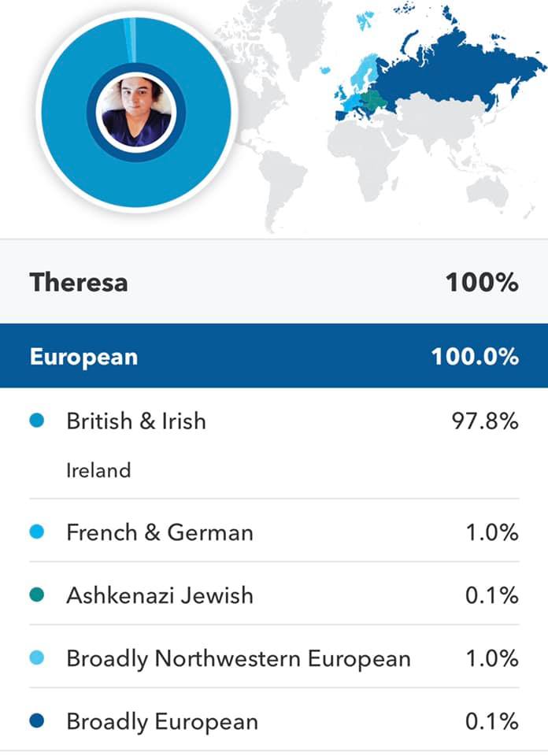Select the British & Irish color dot
The height and width of the screenshot is (756, 548).
(36, 421)
